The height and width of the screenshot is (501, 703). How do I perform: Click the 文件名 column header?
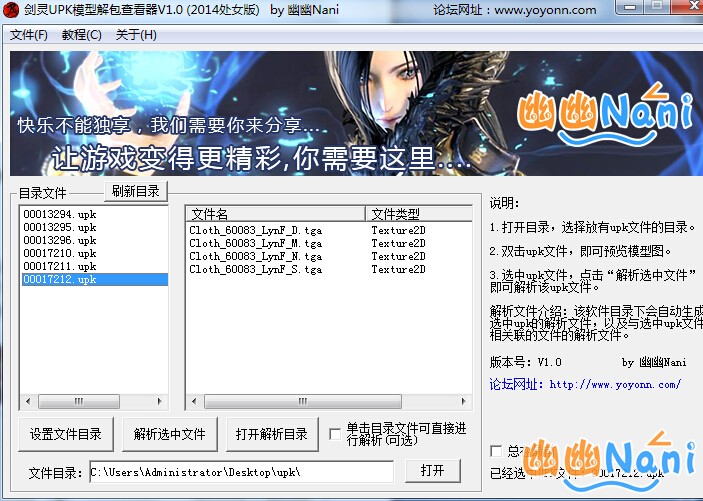(x=276, y=214)
